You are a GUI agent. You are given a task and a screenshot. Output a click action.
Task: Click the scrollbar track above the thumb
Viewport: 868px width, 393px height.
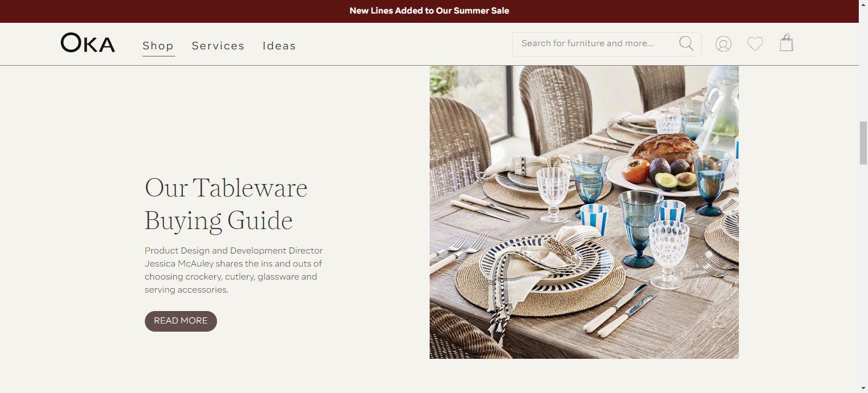[863, 65]
